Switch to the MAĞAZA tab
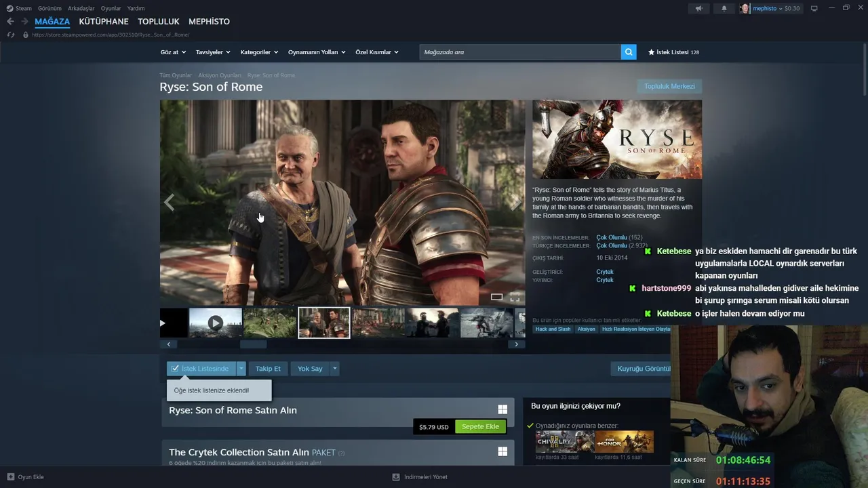 pos(52,22)
